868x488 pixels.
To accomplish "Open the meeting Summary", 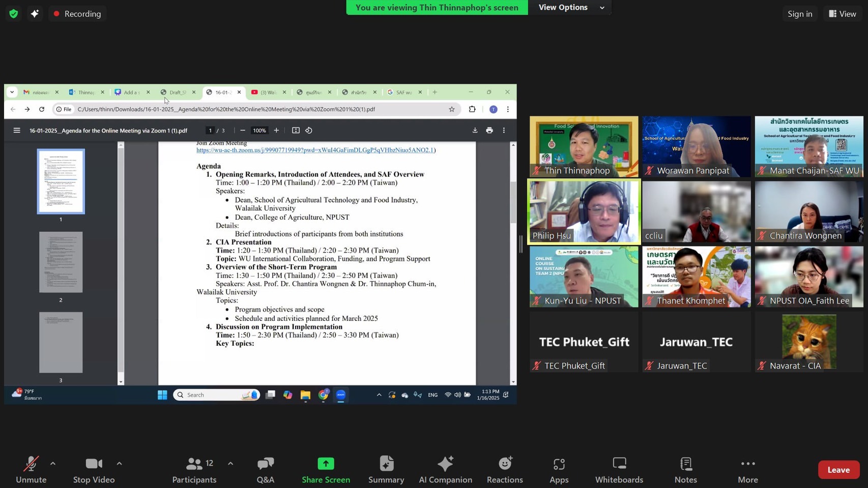I will point(386,470).
